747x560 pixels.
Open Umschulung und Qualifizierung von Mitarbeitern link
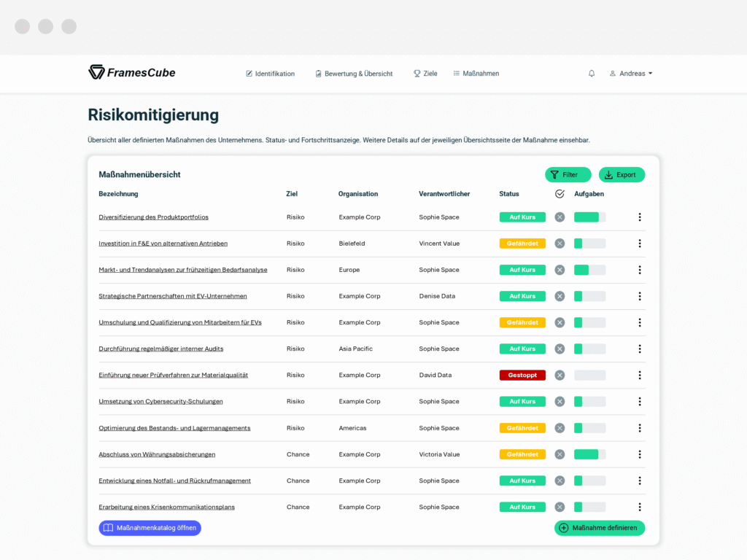click(x=180, y=322)
